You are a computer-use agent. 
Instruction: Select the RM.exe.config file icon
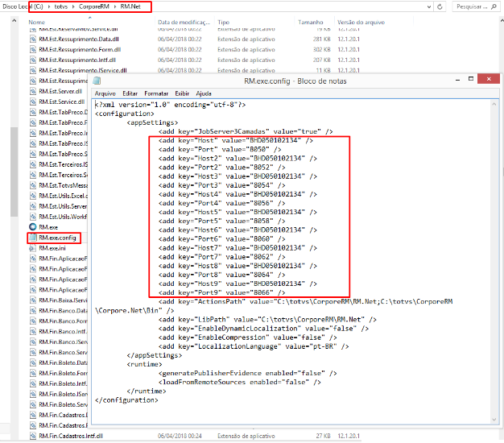[x=33, y=238]
